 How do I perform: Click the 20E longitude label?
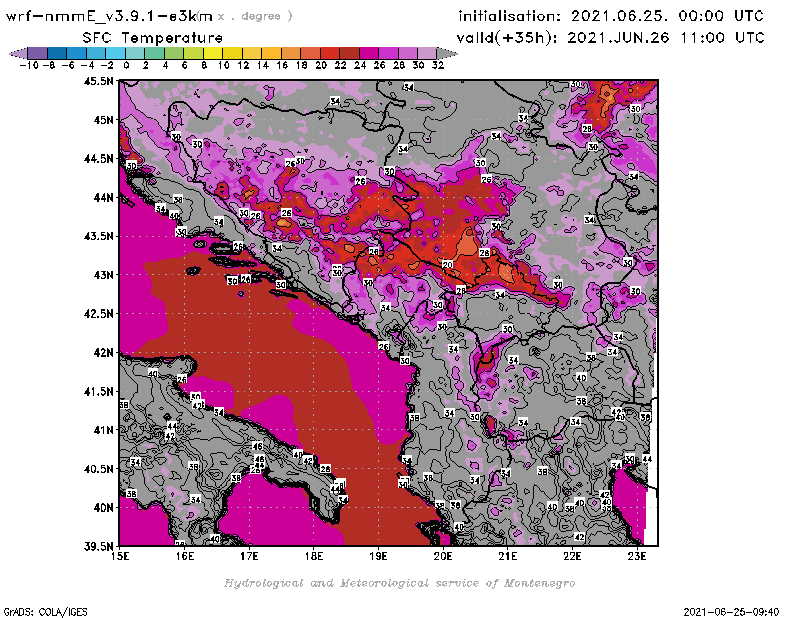pyautogui.click(x=443, y=556)
